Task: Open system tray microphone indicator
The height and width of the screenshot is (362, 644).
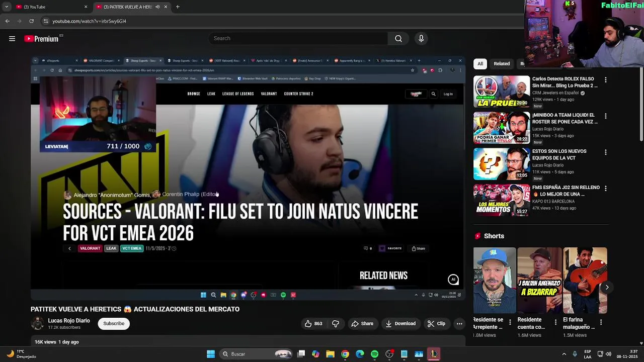Action: click(x=575, y=354)
